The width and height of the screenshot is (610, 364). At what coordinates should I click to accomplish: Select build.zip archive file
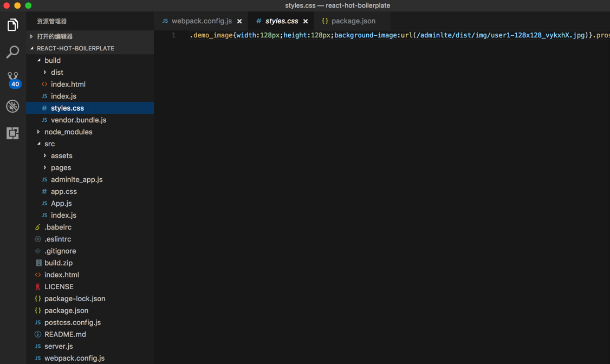click(90, 263)
